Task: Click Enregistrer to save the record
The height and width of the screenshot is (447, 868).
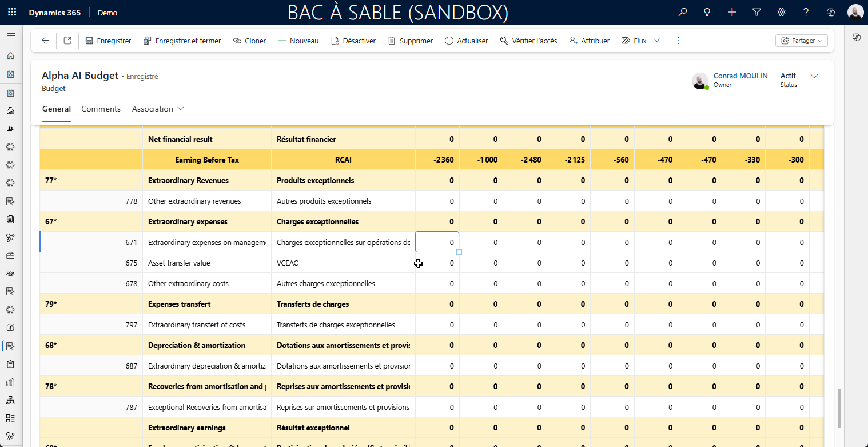Action: (108, 41)
